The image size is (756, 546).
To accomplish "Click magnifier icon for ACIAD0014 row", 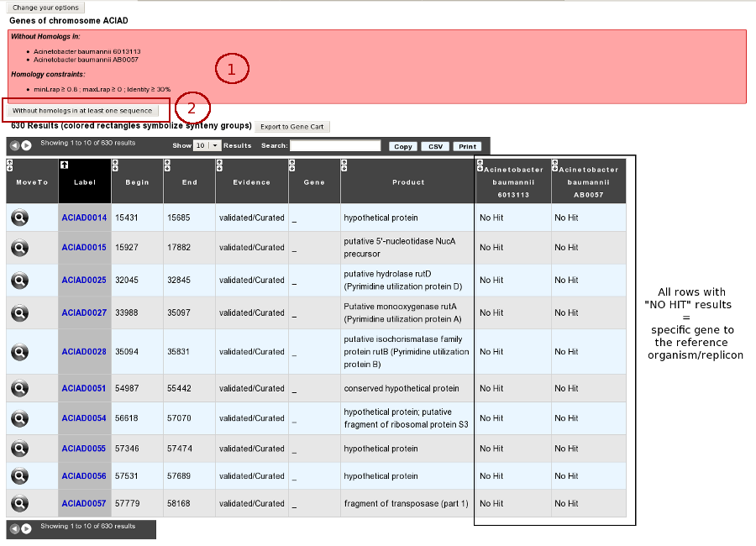I will (20, 218).
